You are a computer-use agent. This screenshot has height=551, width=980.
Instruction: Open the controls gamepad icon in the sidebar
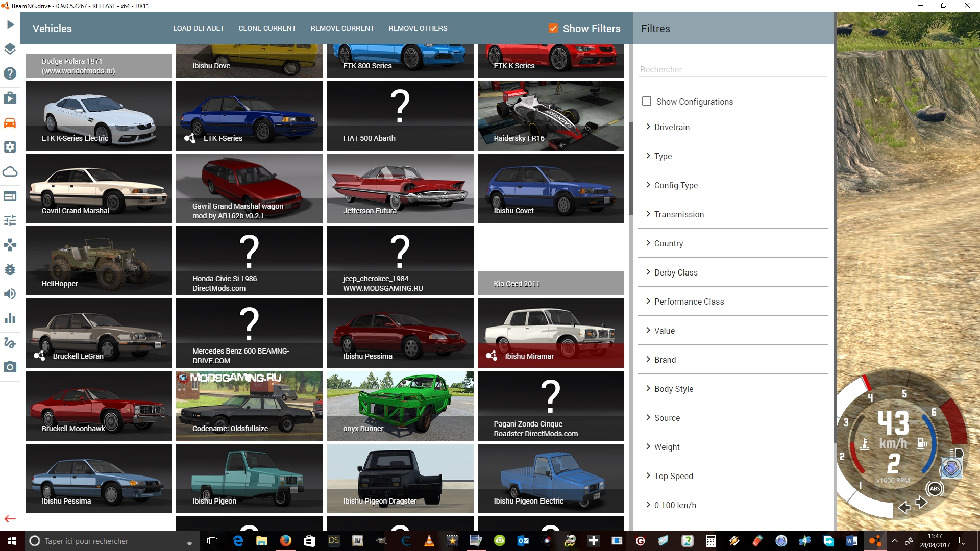point(10,245)
